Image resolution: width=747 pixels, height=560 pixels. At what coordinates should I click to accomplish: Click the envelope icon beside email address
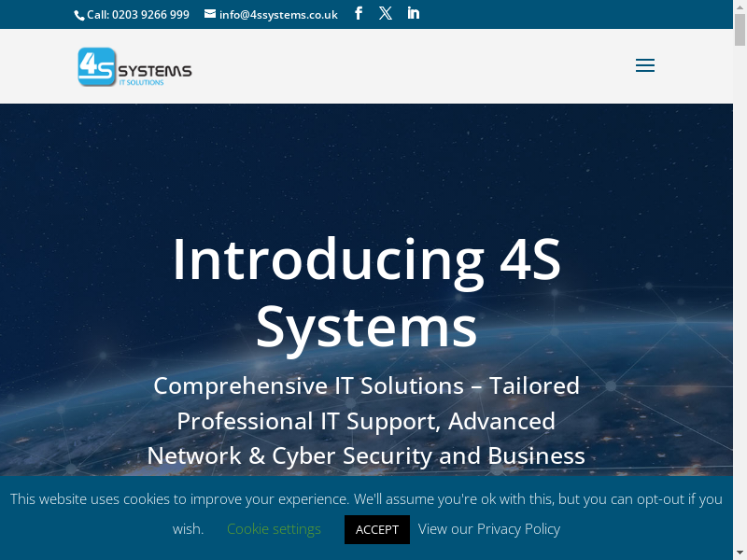pyautogui.click(x=209, y=14)
